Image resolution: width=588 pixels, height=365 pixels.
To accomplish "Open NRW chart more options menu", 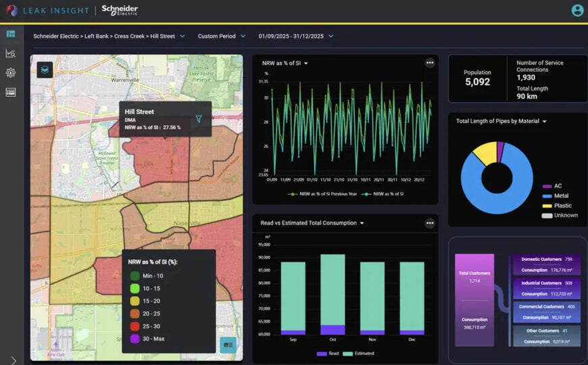I will 430,63.
